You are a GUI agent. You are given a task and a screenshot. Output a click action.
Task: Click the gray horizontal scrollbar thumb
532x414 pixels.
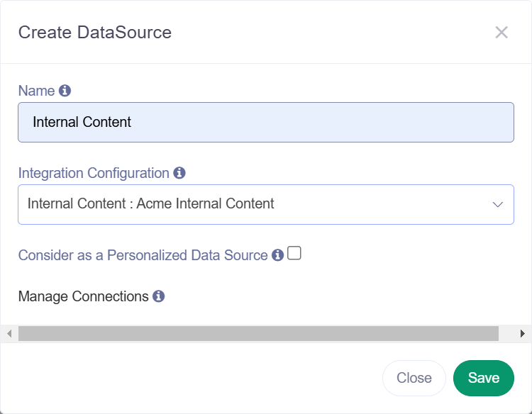[x=258, y=334]
